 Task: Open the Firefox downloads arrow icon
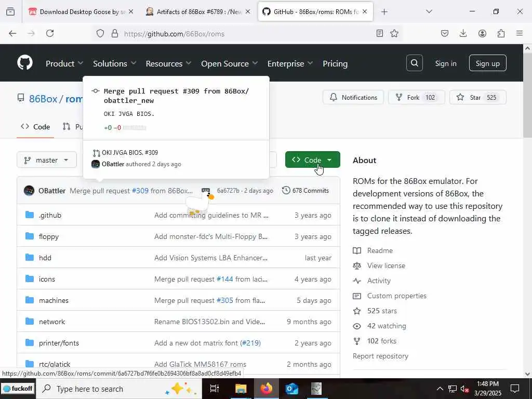pyautogui.click(x=463, y=33)
